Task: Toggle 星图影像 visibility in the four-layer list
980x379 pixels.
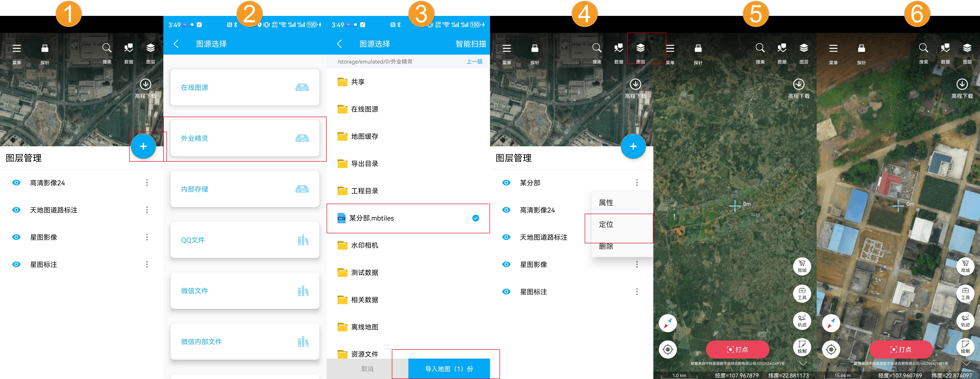Action: pos(16,237)
